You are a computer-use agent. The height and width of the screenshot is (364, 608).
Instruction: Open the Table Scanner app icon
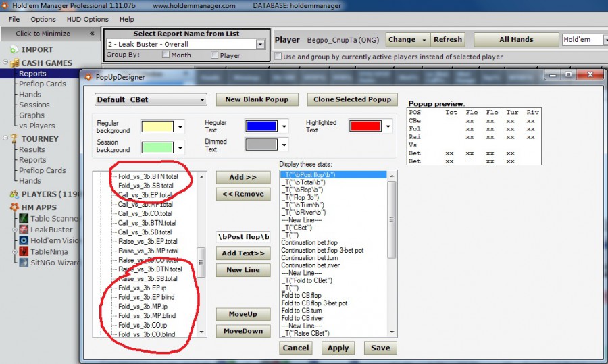[x=24, y=219]
